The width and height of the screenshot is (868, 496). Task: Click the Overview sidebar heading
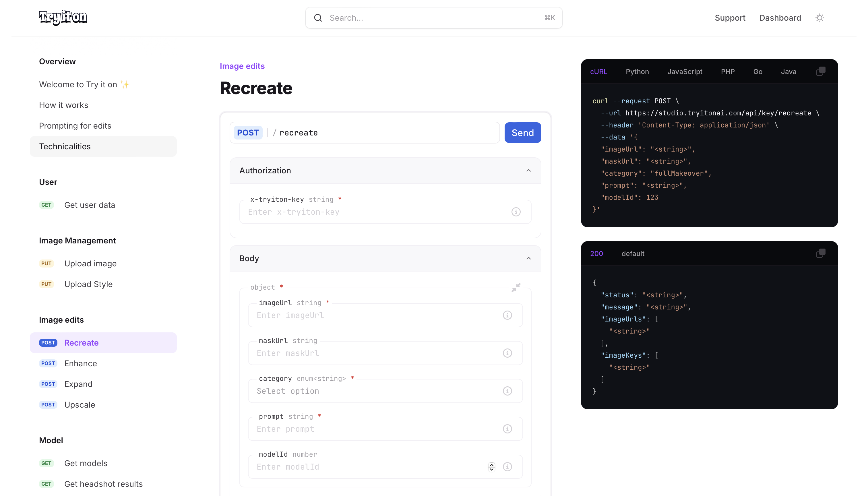coord(57,62)
